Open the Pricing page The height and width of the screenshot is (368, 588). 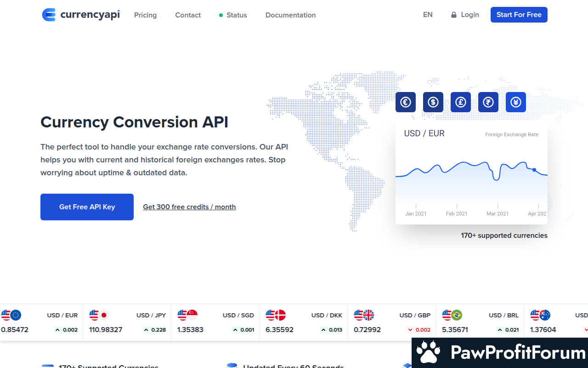tap(145, 15)
